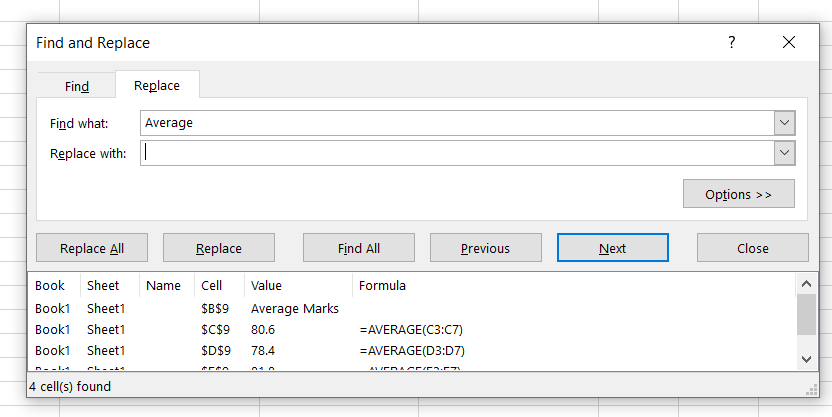
Task: Click the Find All button
Action: tap(359, 248)
